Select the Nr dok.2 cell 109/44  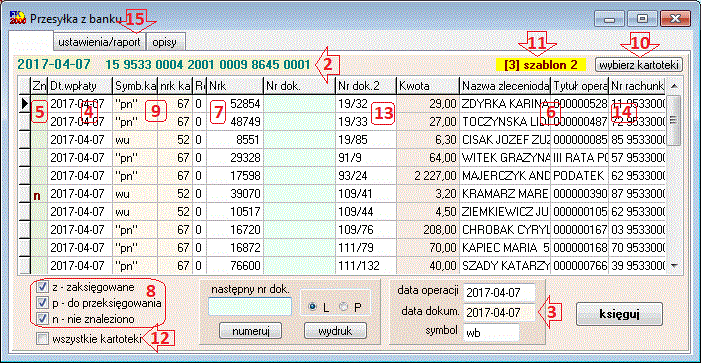(x=366, y=212)
